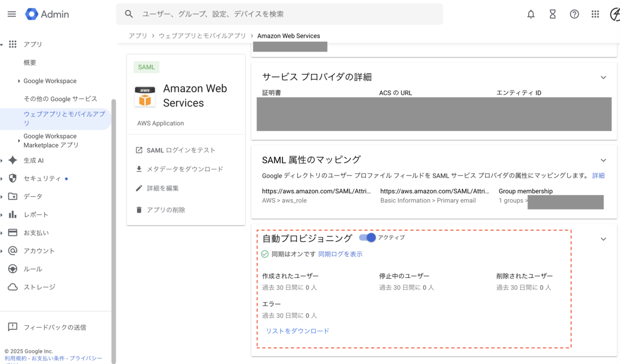620x364 pixels.
Task: Open ストレージ in the sidebar
Action: pyautogui.click(x=39, y=287)
